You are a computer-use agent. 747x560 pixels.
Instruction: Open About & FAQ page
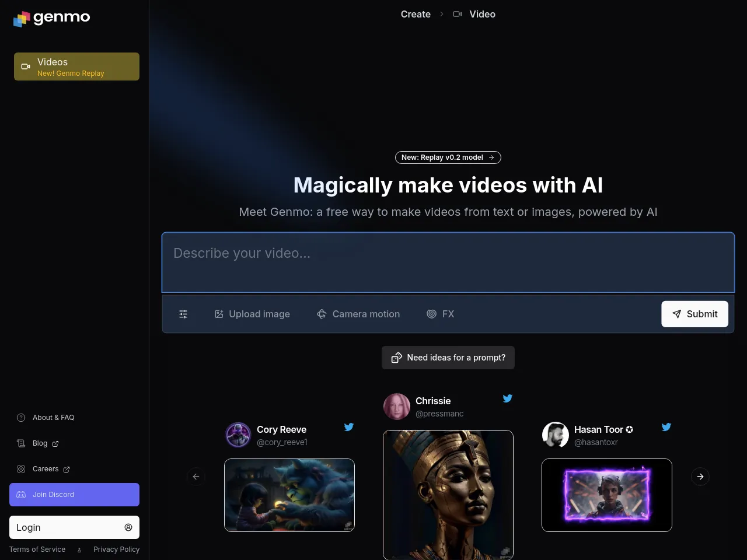53,418
